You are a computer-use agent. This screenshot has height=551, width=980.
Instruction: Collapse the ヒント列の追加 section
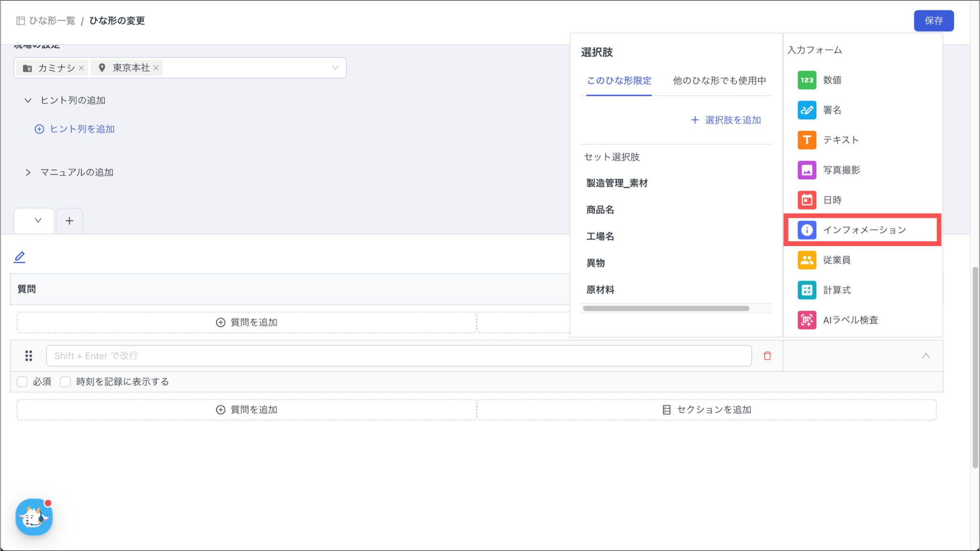(x=28, y=101)
